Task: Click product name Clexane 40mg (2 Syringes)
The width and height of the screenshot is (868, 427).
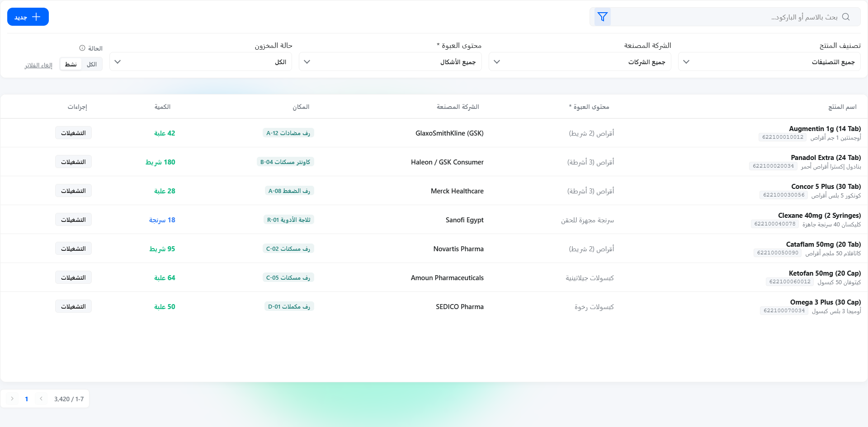Action: tap(819, 216)
